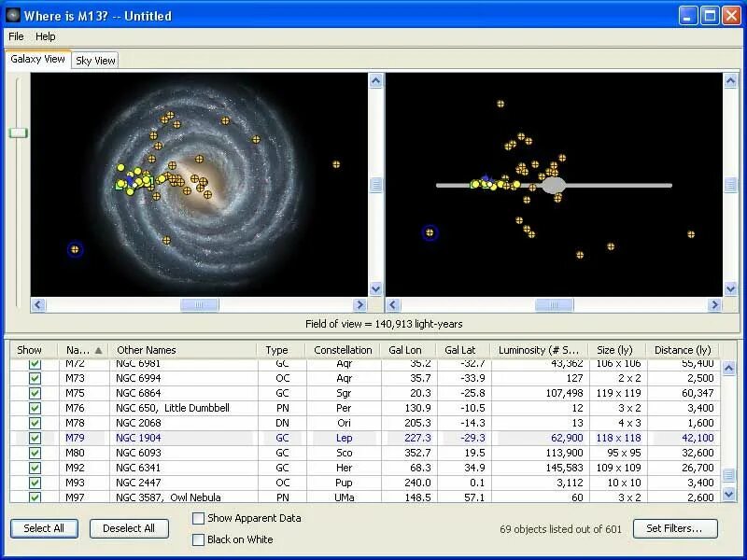The image size is (747, 560).
Task: Click the horizontal scrollbar thumb of galaxy top view
Action: [x=200, y=305]
